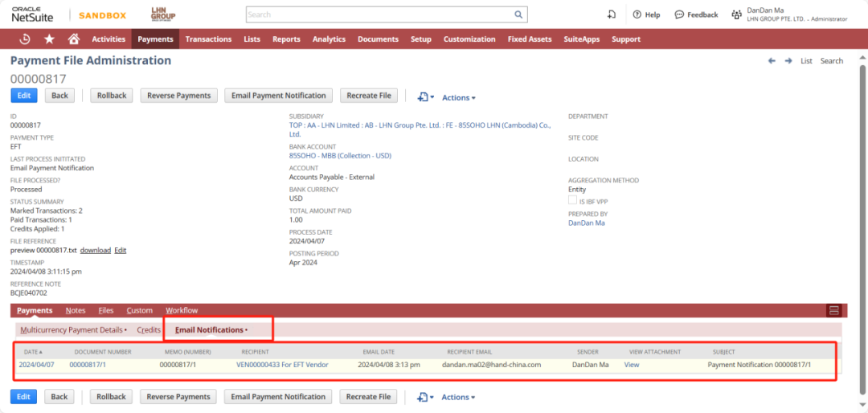The height and width of the screenshot is (413, 868).
Task: Open the Customization menu
Action: pyautogui.click(x=469, y=39)
